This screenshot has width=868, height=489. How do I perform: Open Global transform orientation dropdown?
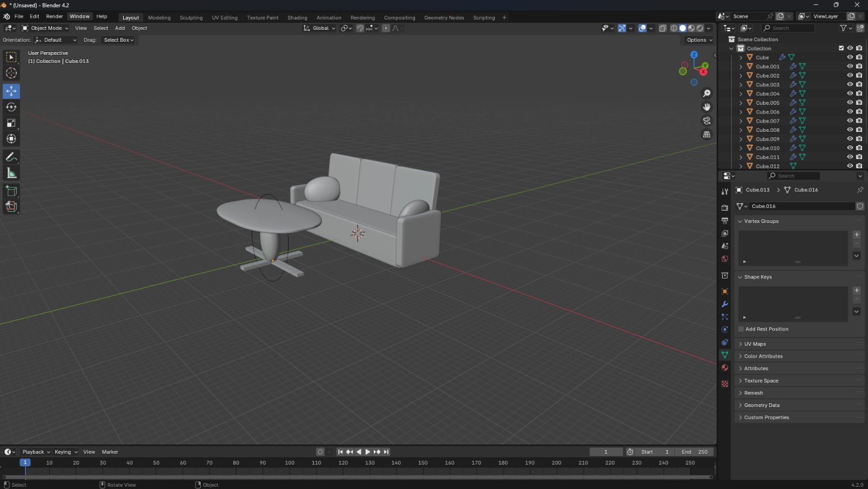click(x=320, y=28)
